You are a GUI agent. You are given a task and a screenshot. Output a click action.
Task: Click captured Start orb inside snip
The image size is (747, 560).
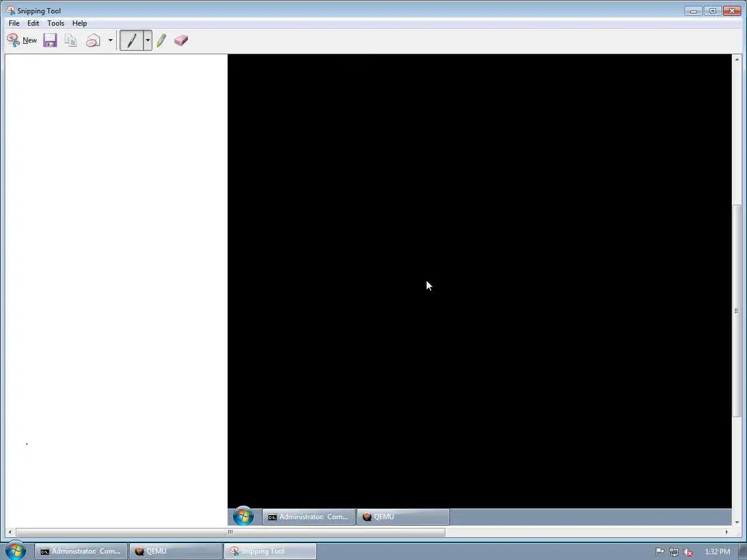tap(243, 516)
